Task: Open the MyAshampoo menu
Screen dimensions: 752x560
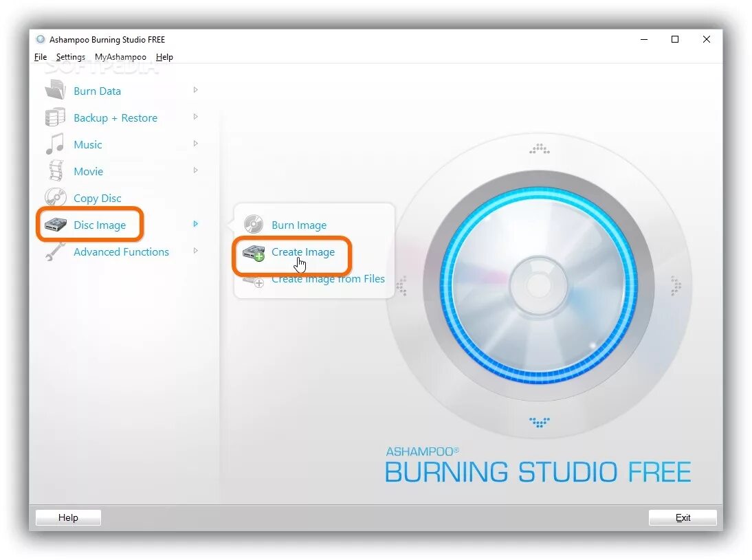Action: pyautogui.click(x=120, y=57)
